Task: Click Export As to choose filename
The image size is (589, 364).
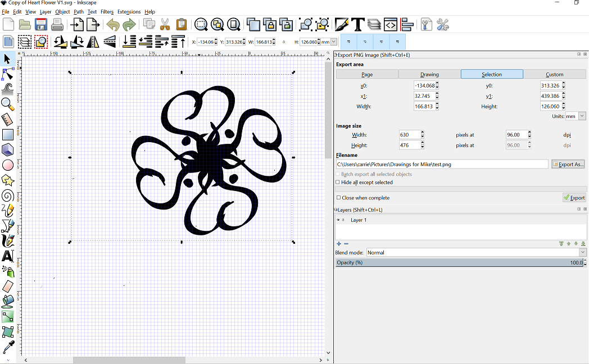Action: 568,163
